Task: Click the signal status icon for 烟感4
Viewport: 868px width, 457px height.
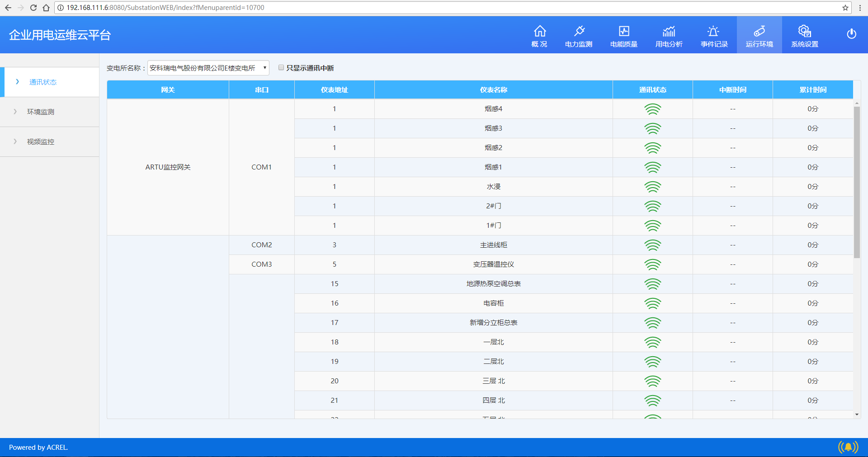Action: pyautogui.click(x=653, y=109)
